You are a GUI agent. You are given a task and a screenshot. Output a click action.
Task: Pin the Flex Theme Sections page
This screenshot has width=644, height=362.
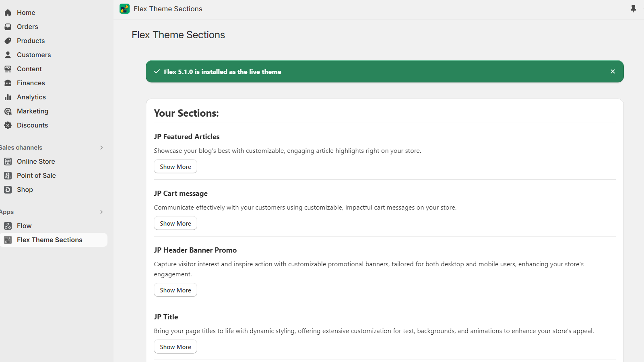pos(633,8)
